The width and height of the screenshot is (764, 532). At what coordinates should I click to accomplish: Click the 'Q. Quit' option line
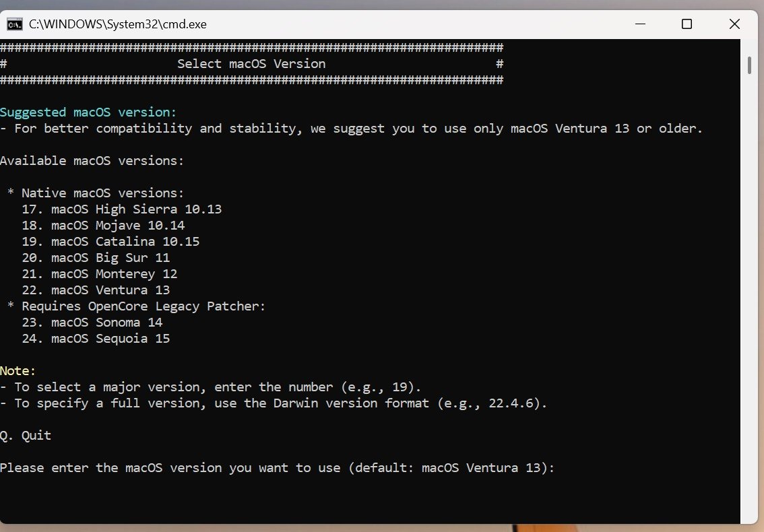pos(26,436)
